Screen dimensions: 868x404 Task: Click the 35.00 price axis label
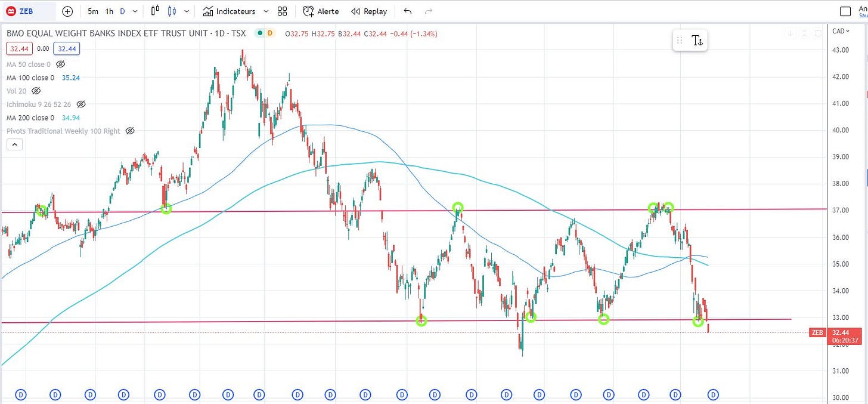point(841,264)
